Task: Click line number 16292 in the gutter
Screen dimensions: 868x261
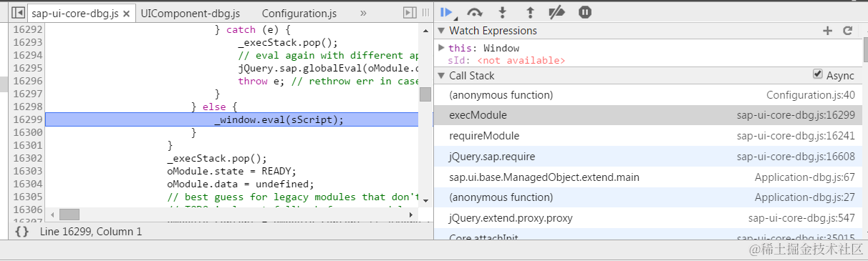Action: [29, 29]
